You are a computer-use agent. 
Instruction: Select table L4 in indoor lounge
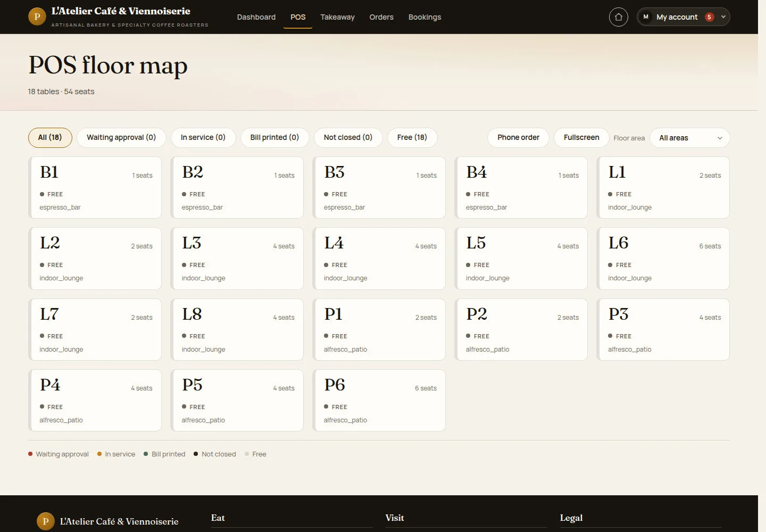379,259
